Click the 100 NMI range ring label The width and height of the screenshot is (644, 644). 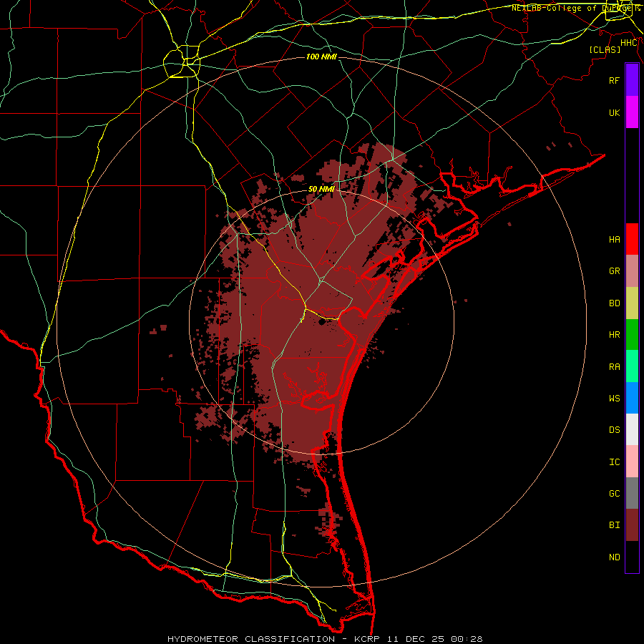[x=321, y=57]
